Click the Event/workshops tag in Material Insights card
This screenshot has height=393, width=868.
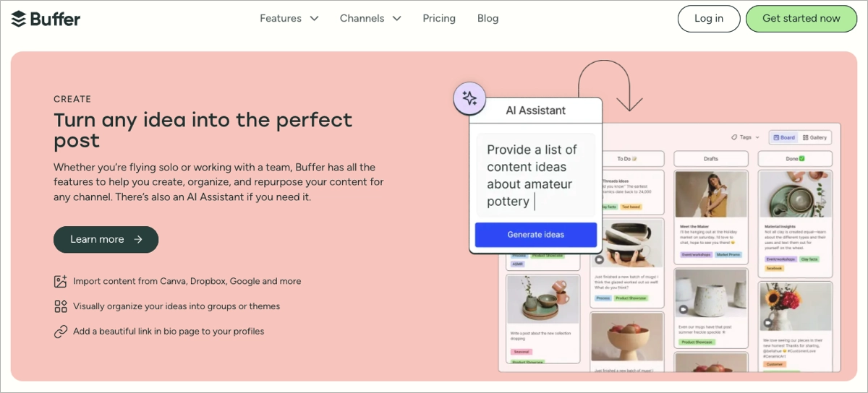pyautogui.click(x=780, y=259)
